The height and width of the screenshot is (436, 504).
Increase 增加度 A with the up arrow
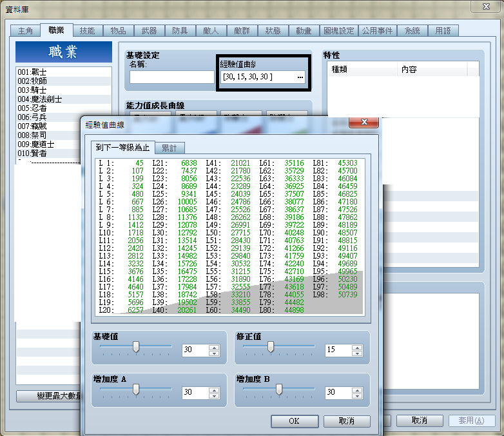214,390
